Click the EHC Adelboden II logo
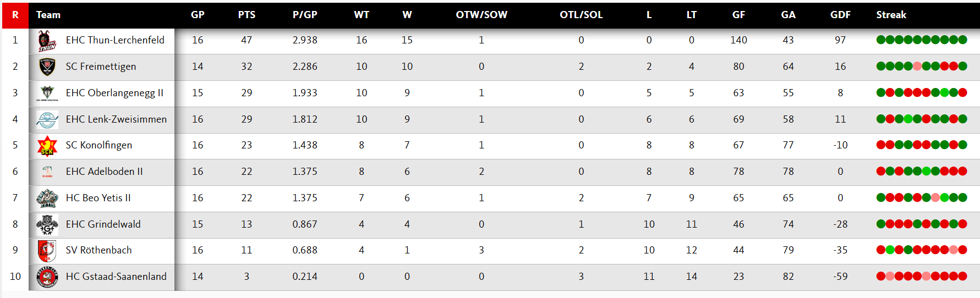 47,172
